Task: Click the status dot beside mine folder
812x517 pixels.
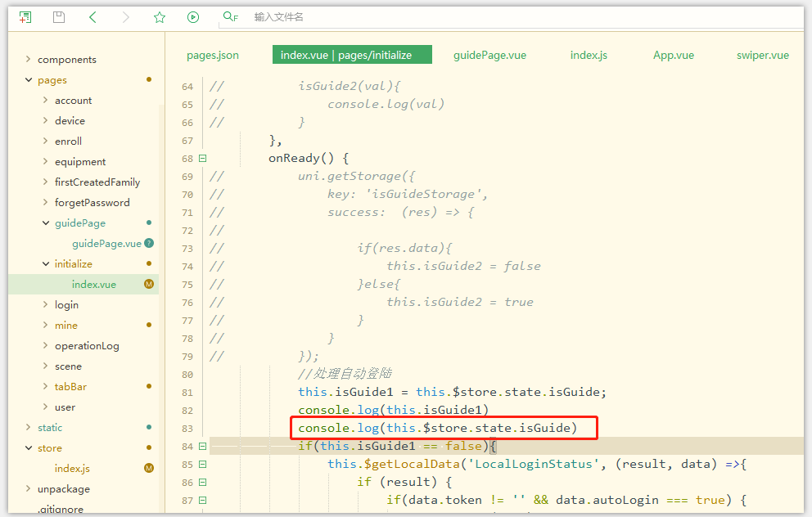Action: coord(149,325)
